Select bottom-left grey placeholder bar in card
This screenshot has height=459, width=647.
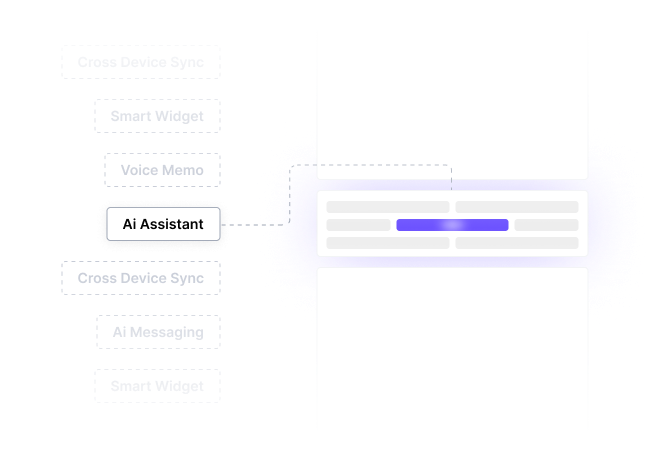[x=388, y=243]
